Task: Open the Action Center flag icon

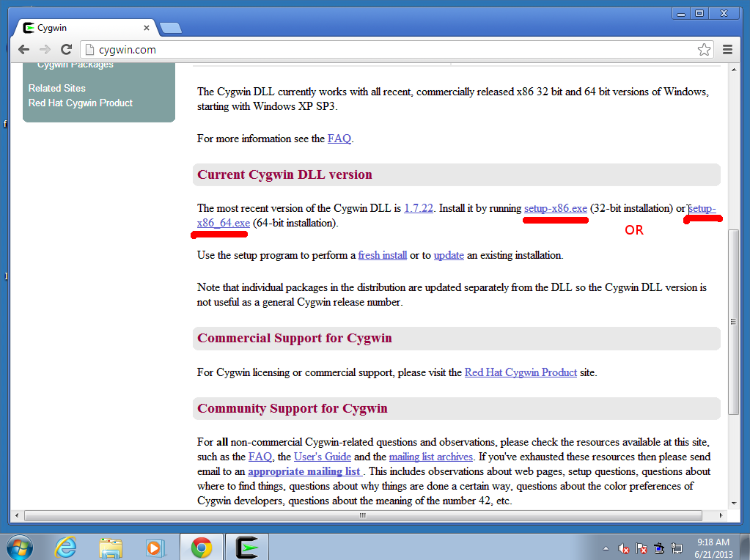Action: [x=641, y=548]
